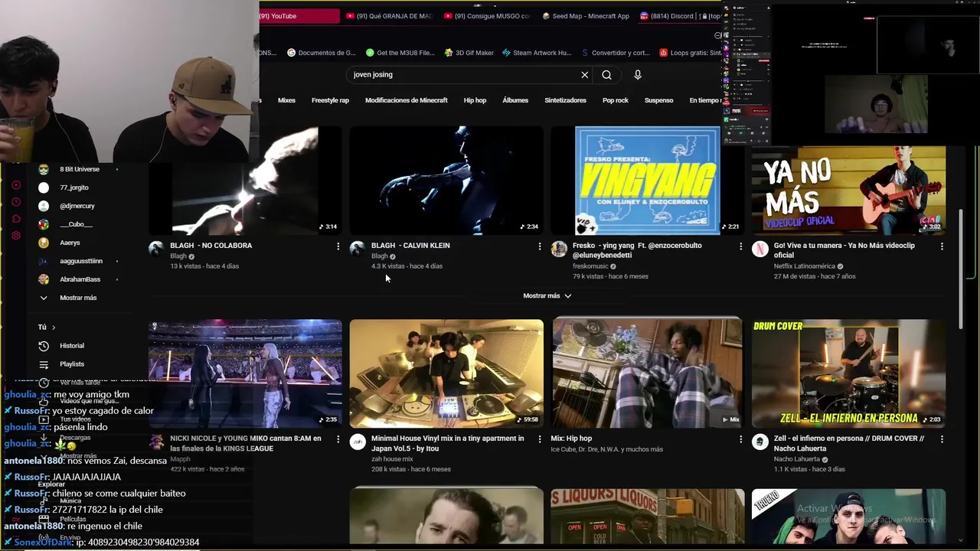Select the 'Álbumes' filter chip
980x551 pixels.
point(515,100)
